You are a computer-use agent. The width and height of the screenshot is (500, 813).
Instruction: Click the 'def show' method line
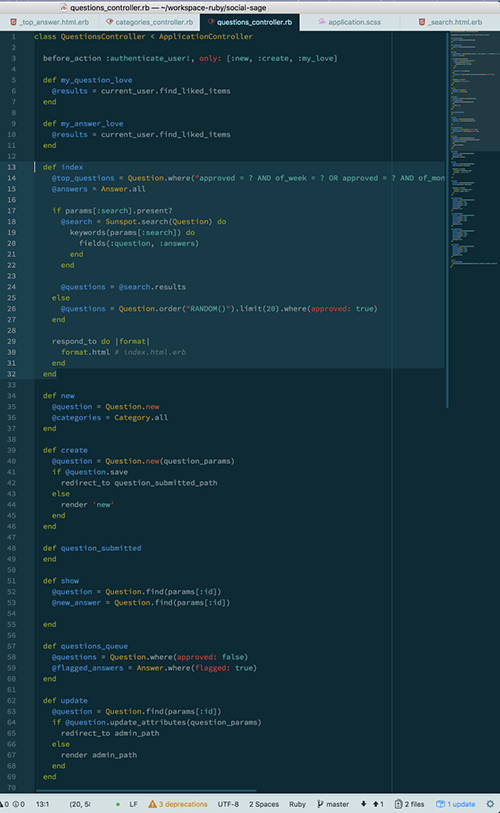tap(61, 581)
